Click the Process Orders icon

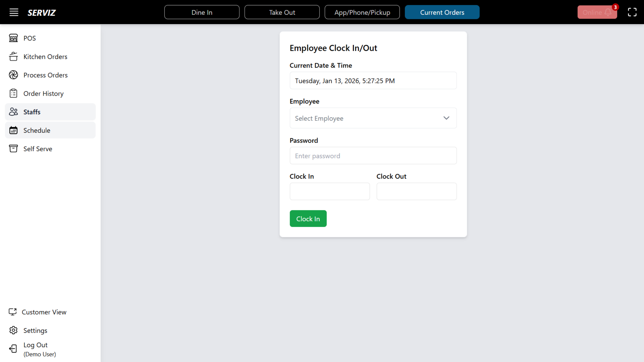point(13,75)
